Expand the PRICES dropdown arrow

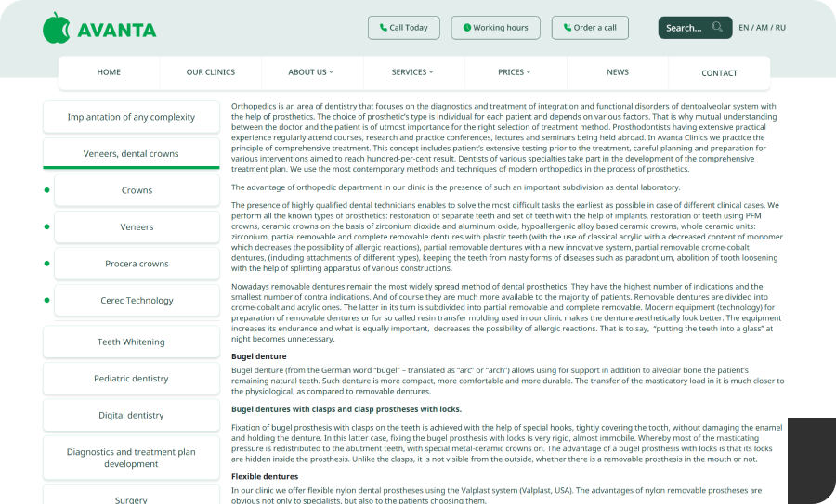pyautogui.click(x=529, y=71)
